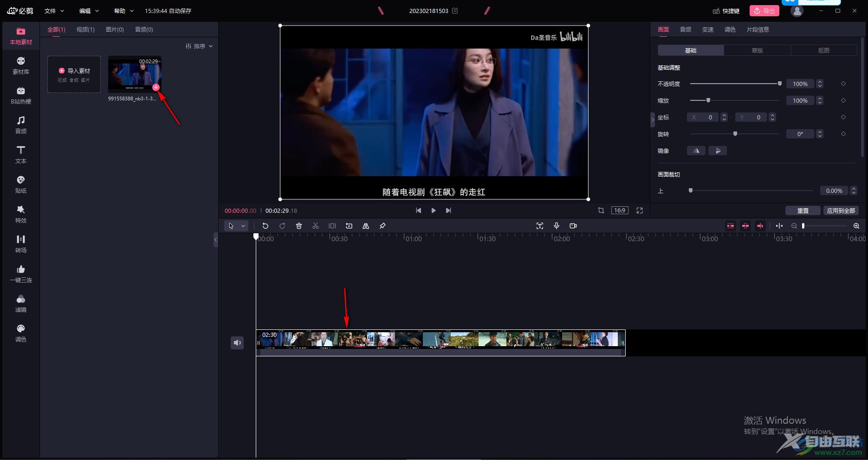Open the 音频 audio sidebar panel
The height and width of the screenshot is (460, 868).
click(x=21, y=125)
